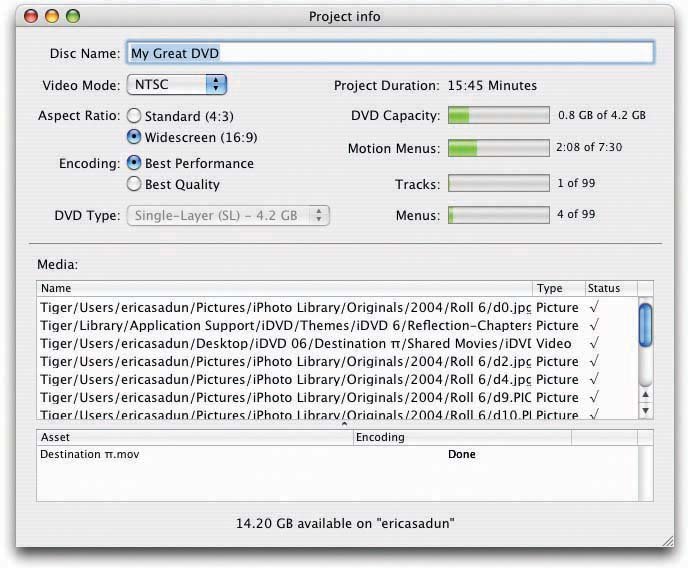
Task: Select Widescreen (16:9) aspect ratio
Action: coord(134,137)
